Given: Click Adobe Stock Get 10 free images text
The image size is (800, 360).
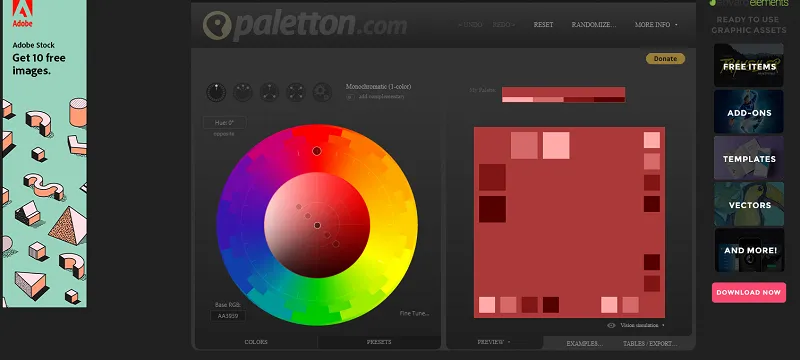Looking at the screenshot, I should tap(38, 59).
